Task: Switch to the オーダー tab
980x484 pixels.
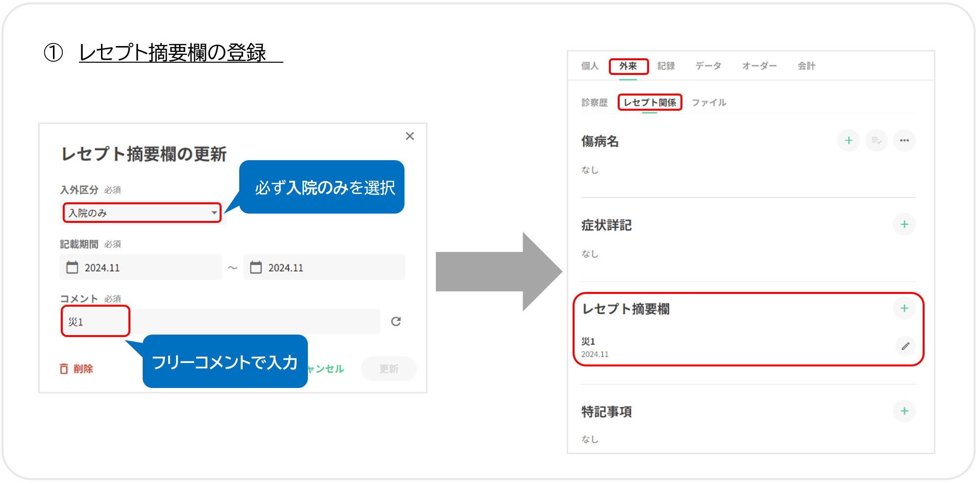Action: 759,66
